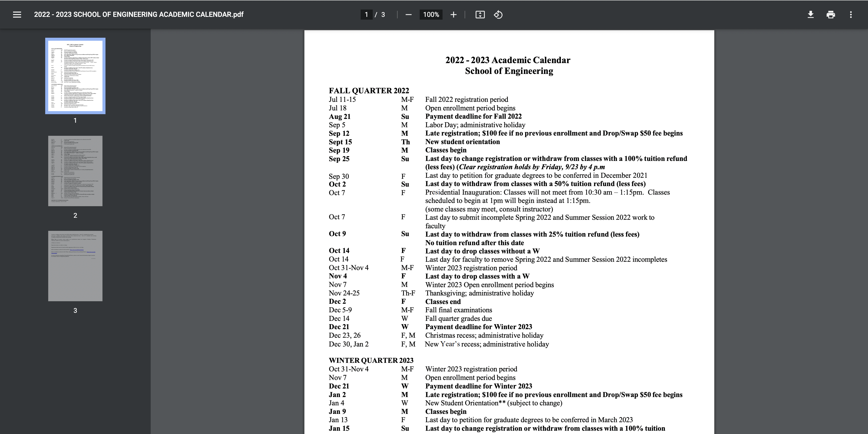Viewport: 868px width, 434px height.
Task: Select the page 1 thumbnail
Action: coord(75,76)
